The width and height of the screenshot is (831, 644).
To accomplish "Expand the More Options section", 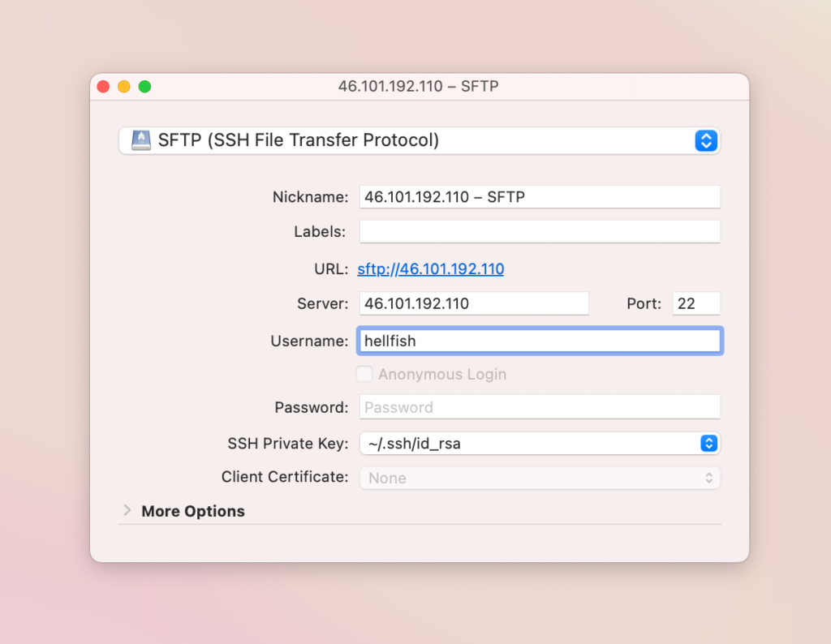I will 192,511.
